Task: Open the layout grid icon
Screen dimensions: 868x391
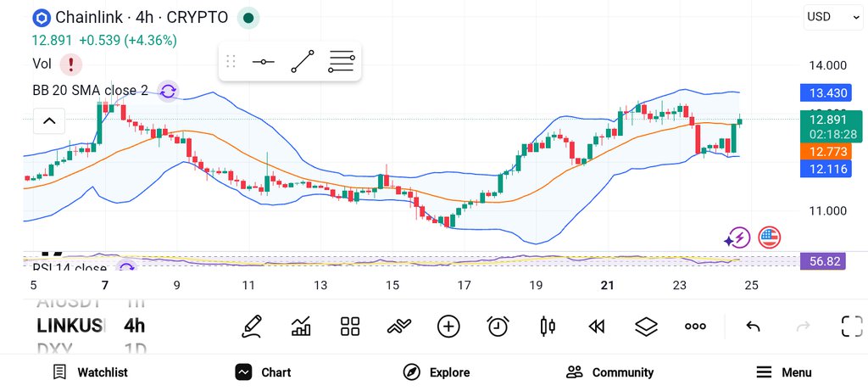Action: (350, 327)
